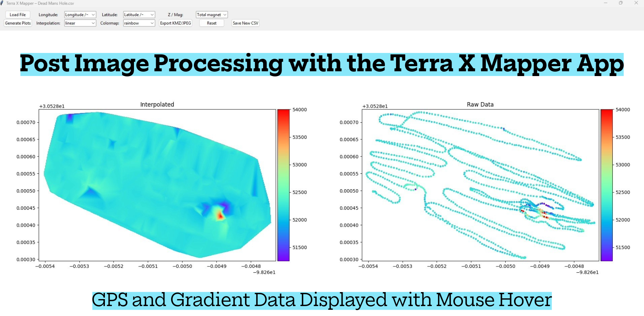Minimize the Terra X Mapper window
This screenshot has height=316, width=644.
[605, 3]
